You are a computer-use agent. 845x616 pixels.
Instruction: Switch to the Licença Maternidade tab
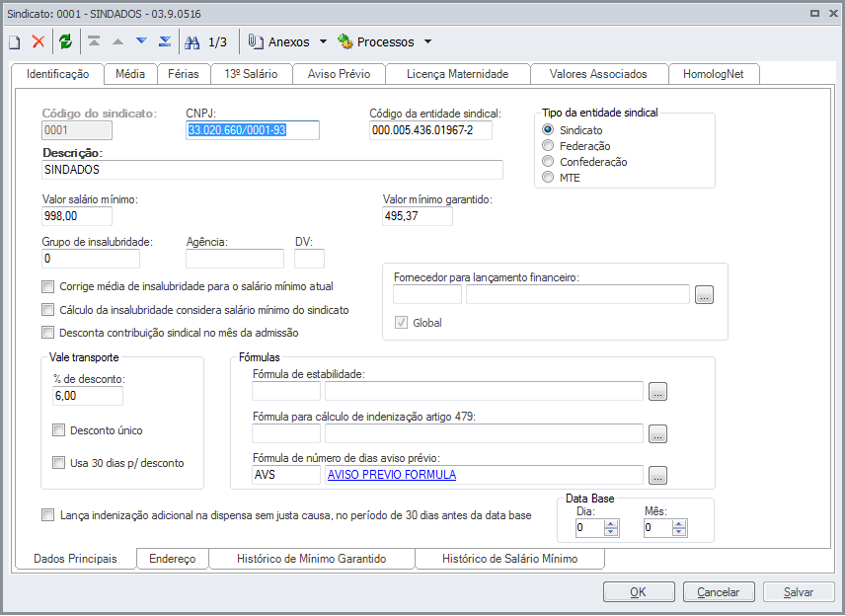[457, 74]
